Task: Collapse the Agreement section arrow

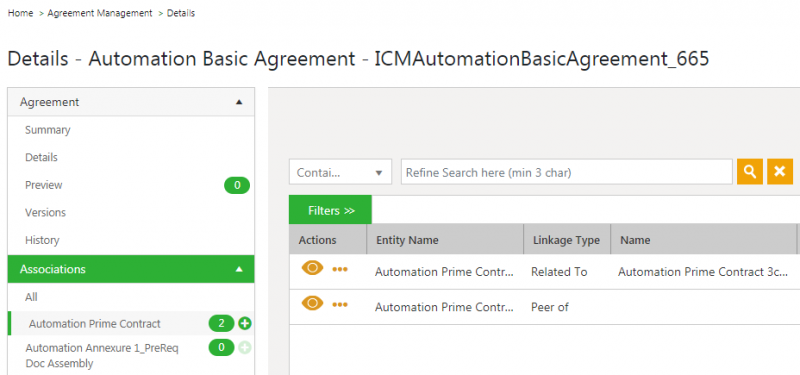Action: pos(239,102)
